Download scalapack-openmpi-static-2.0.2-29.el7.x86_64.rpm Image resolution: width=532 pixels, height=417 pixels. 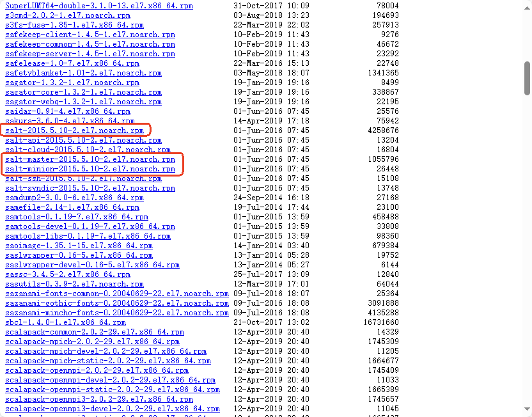(x=113, y=389)
